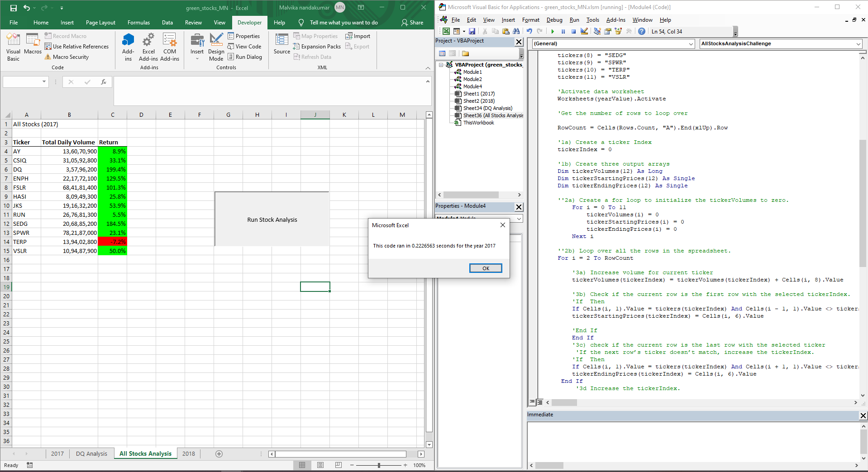Open Visual Basic from the Developer ribbon
This screenshot has width=868, height=472.
tap(13, 47)
